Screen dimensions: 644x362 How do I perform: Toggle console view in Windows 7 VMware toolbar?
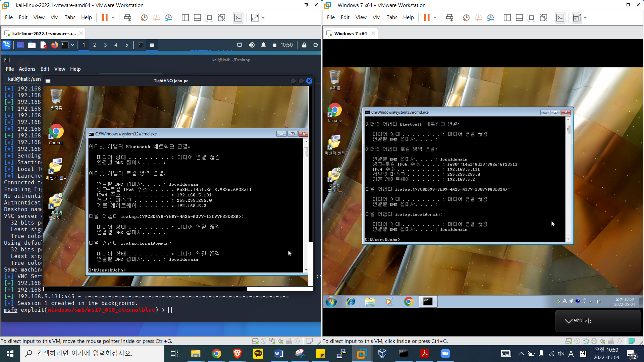(560, 17)
